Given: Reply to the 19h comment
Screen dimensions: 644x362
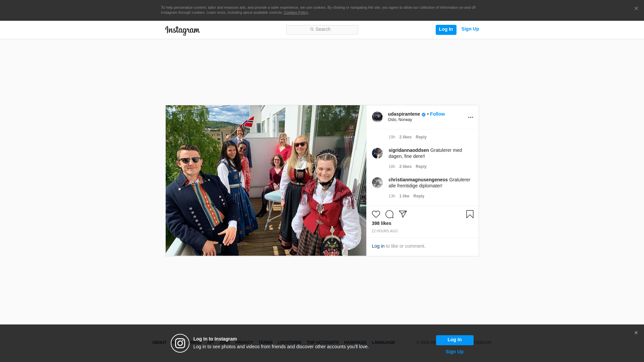Looking at the screenshot, I should click(421, 137).
